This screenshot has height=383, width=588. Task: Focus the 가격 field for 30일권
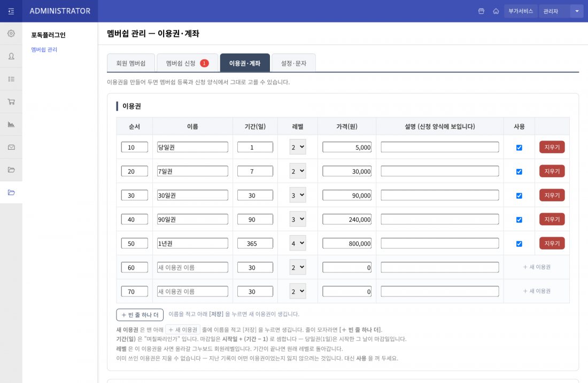point(347,196)
